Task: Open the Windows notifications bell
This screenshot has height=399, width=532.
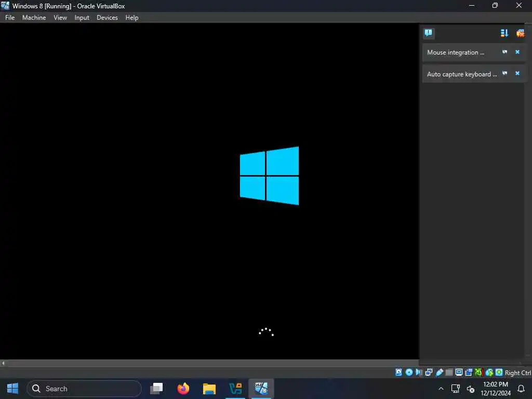Action: click(521, 389)
